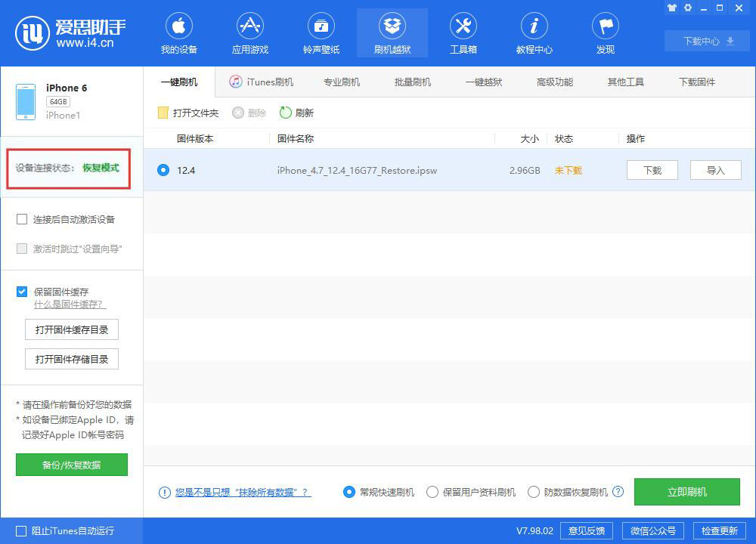Image resolution: width=756 pixels, height=544 pixels.
Task: Open the settings gear in the title bar
Action: (x=687, y=8)
